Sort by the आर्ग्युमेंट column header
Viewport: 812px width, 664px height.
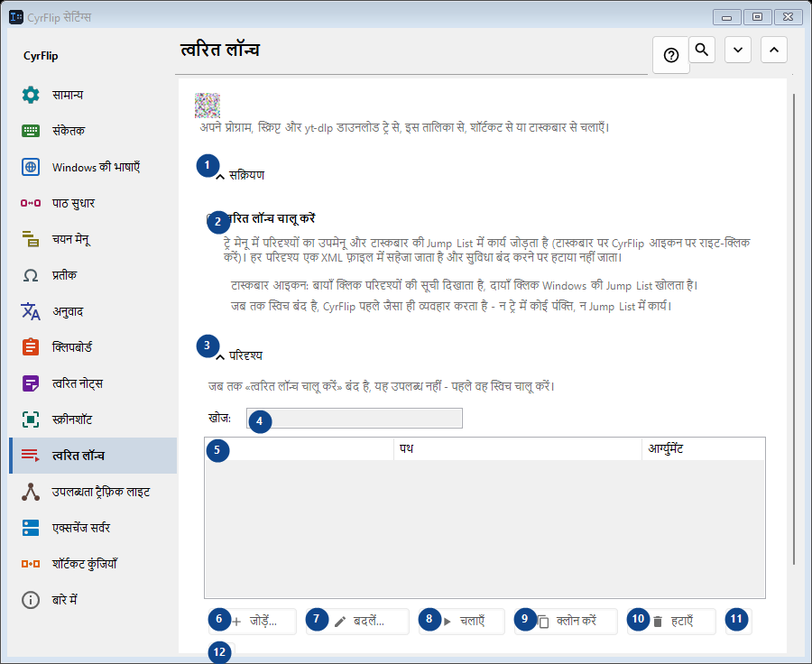pyautogui.click(x=703, y=448)
